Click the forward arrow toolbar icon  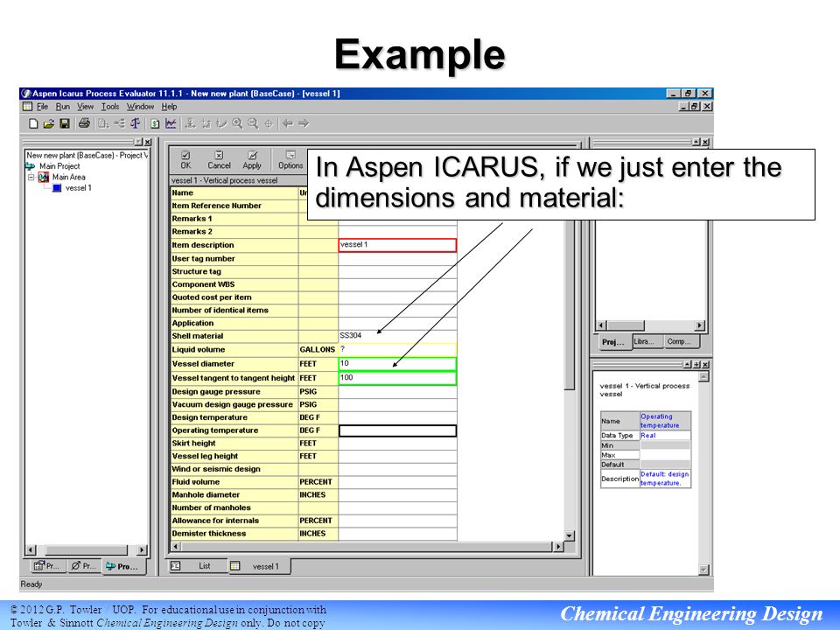point(304,123)
